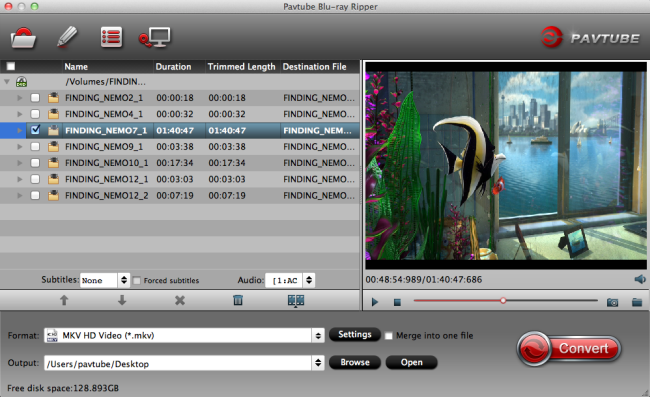The width and height of the screenshot is (650, 397).
Task: Collapse the /Volumes/FINDIN... root node
Action: point(7,82)
